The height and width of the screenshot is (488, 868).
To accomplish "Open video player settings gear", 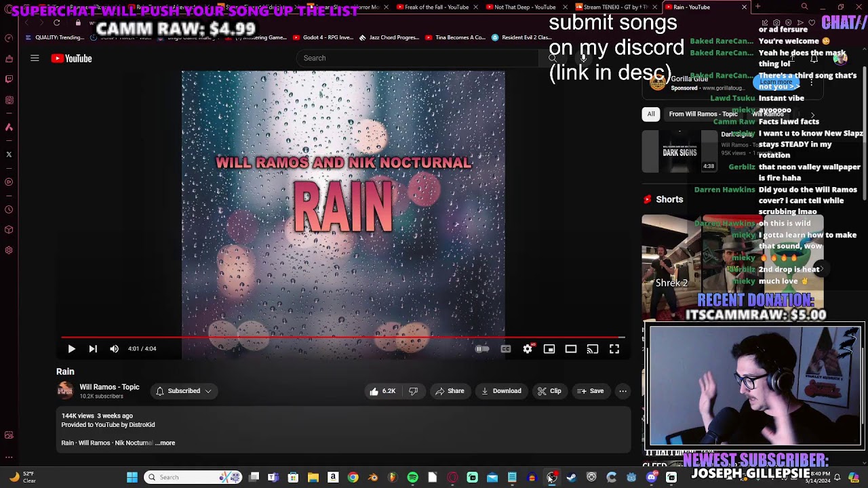I will pyautogui.click(x=528, y=349).
